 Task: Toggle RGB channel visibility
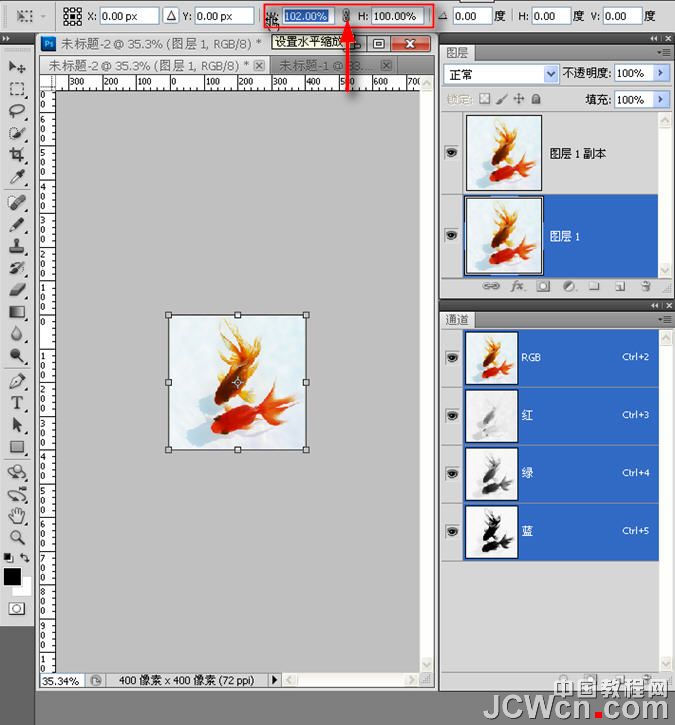pos(452,357)
